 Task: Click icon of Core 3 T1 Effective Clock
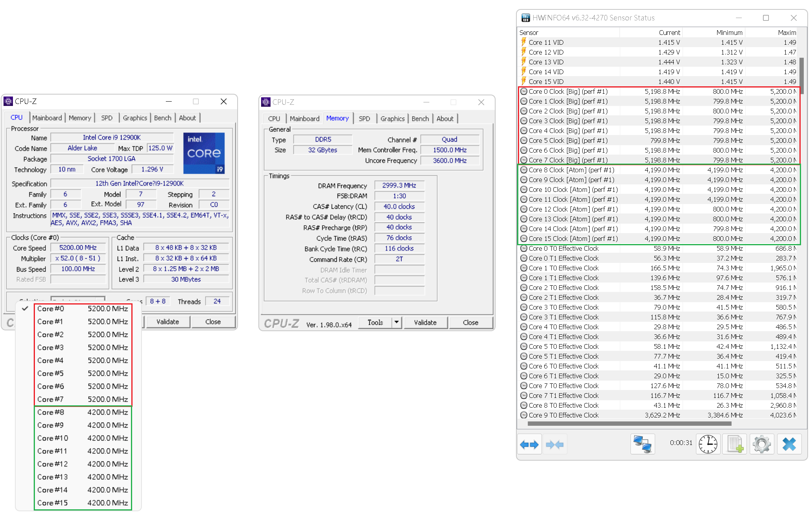(523, 317)
